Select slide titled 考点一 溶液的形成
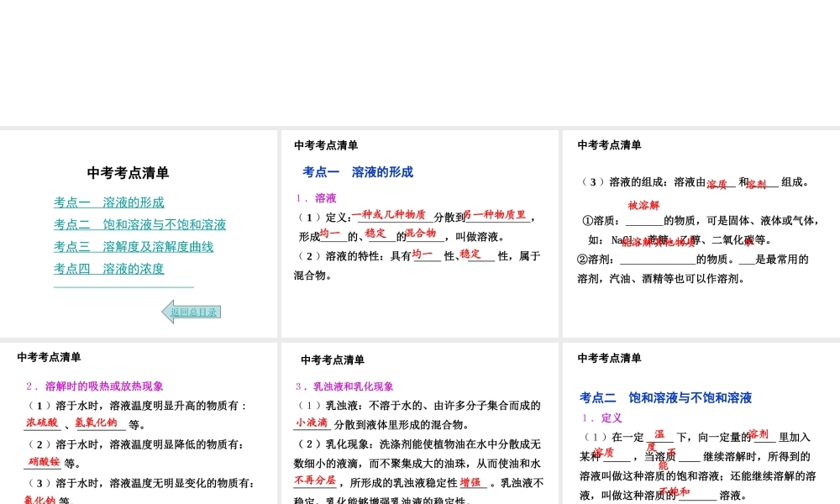 pyautogui.click(x=419, y=234)
